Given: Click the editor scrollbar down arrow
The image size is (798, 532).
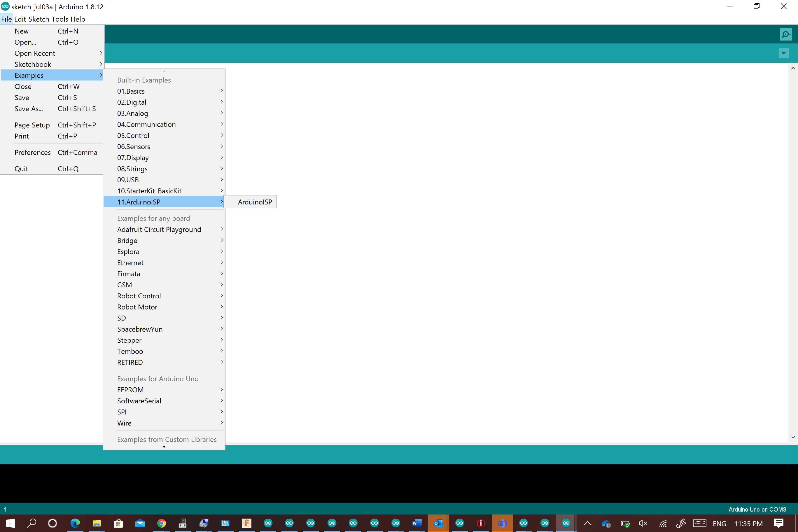Looking at the screenshot, I should (x=793, y=437).
